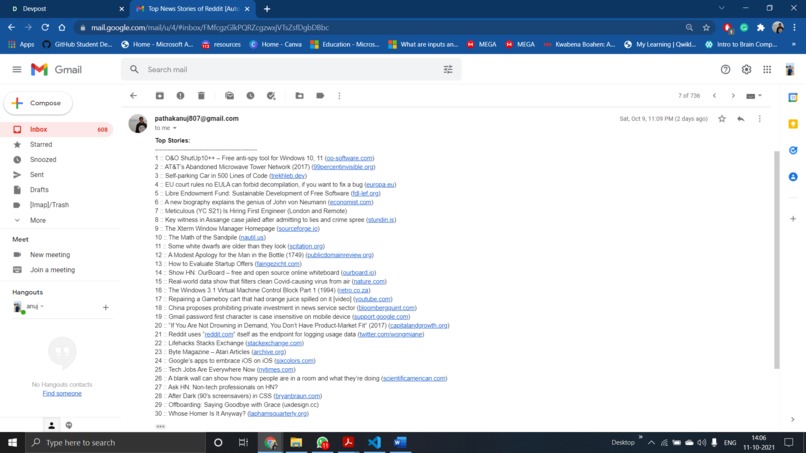Open scientificamerican.com link
The image size is (806, 453).
(414, 378)
